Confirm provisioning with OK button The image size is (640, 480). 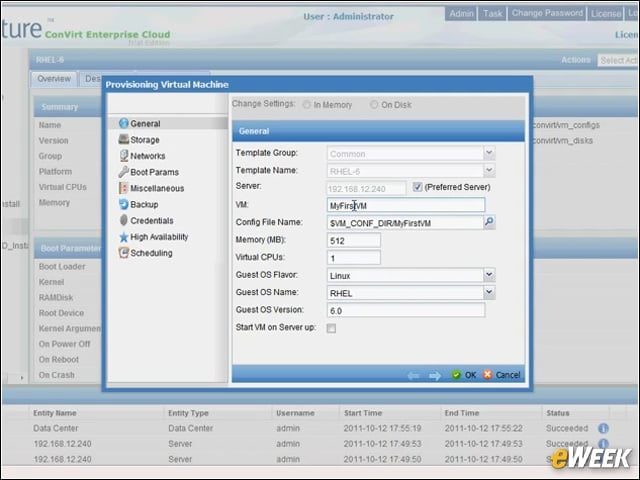click(x=464, y=375)
